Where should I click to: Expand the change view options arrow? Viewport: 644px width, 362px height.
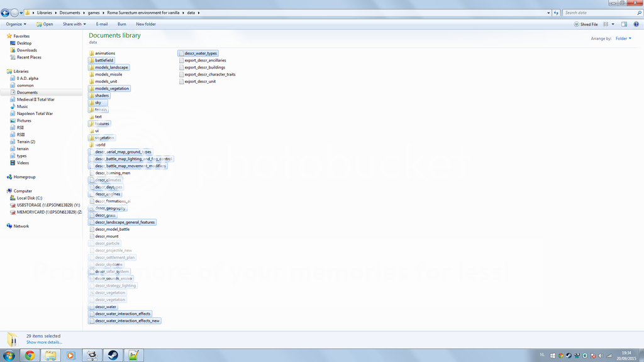[613, 24]
